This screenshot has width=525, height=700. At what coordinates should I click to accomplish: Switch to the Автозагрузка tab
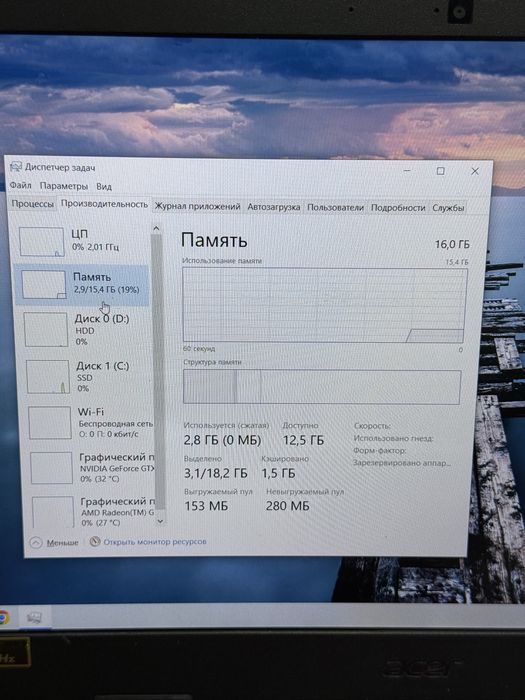pos(274,207)
